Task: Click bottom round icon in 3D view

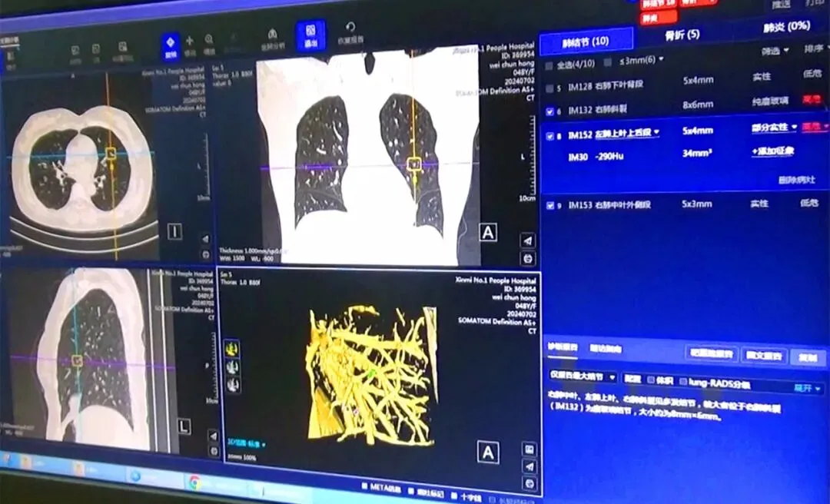Action: point(530,484)
